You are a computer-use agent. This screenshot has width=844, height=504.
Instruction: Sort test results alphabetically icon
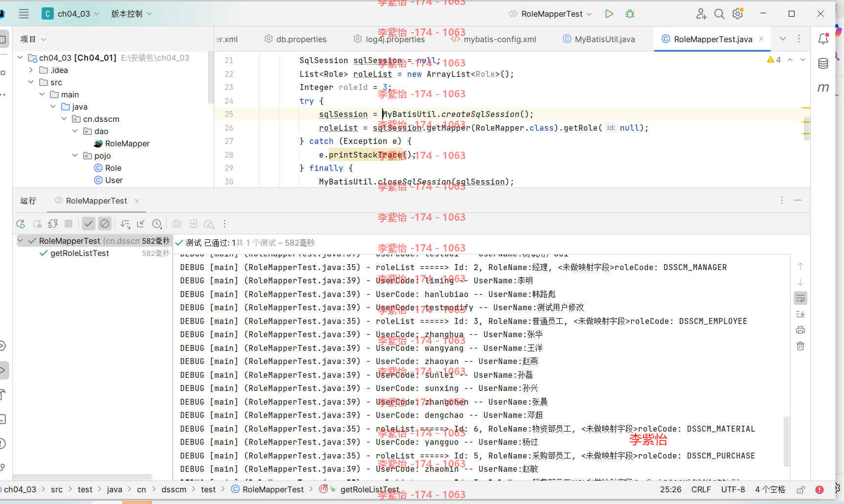click(125, 224)
